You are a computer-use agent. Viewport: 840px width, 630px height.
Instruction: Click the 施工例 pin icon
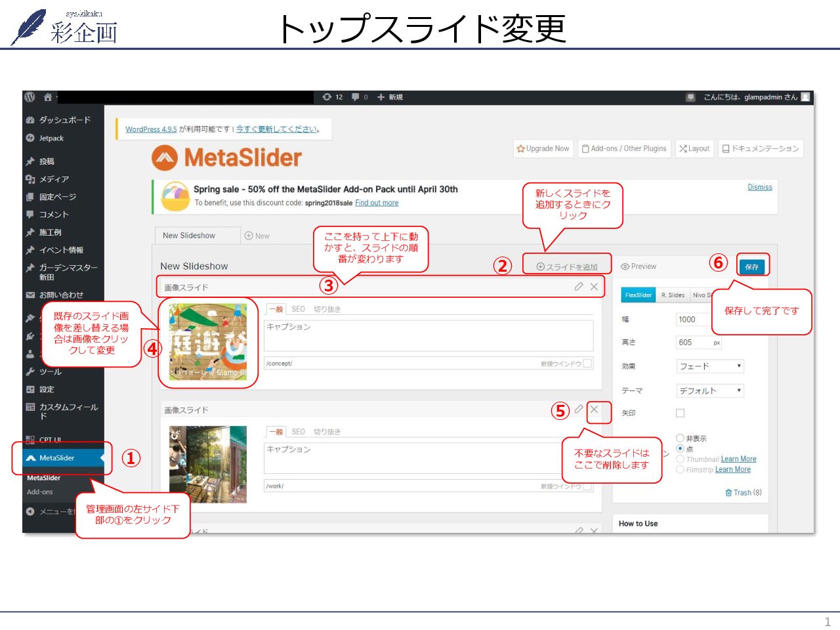[30, 232]
